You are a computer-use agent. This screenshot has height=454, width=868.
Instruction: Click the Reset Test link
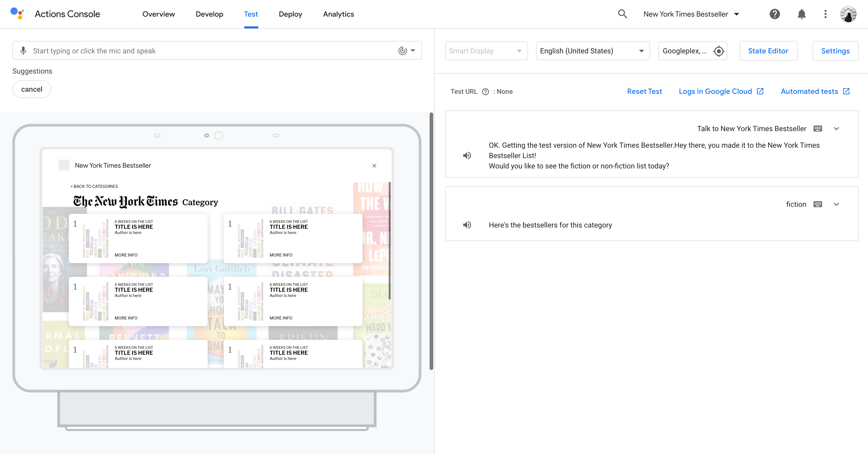pos(644,91)
